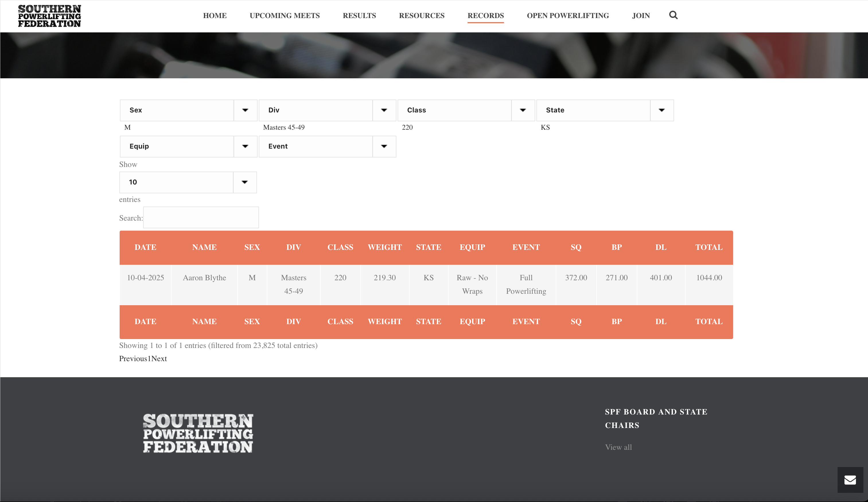This screenshot has width=868, height=502.
Task: Expand the Class filter dropdown
Action: 466,110
